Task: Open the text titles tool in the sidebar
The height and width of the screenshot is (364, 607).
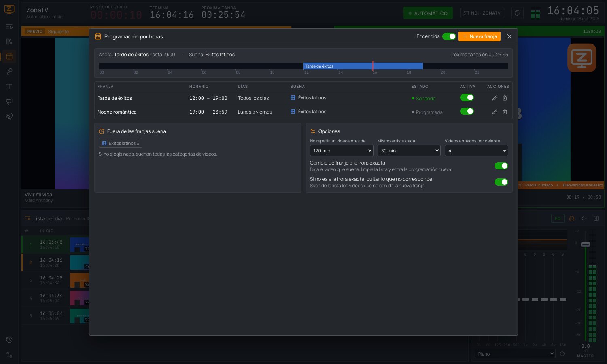Action: (x=9, y=87)
